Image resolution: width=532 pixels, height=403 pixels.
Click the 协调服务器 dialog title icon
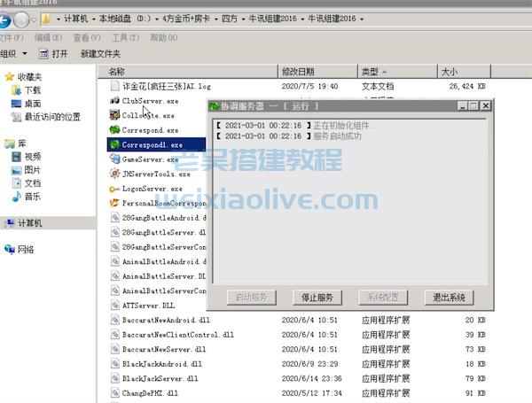(x=214, y=106)
